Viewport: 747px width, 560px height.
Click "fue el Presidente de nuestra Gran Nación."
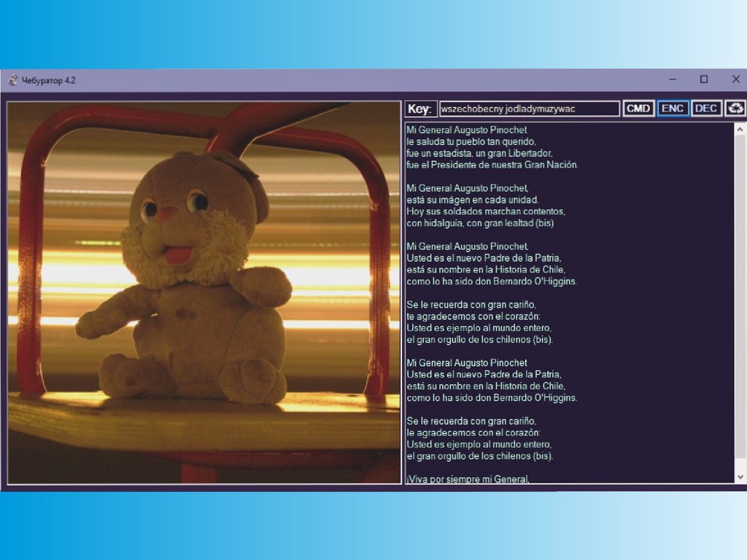[x=492, y=165]
